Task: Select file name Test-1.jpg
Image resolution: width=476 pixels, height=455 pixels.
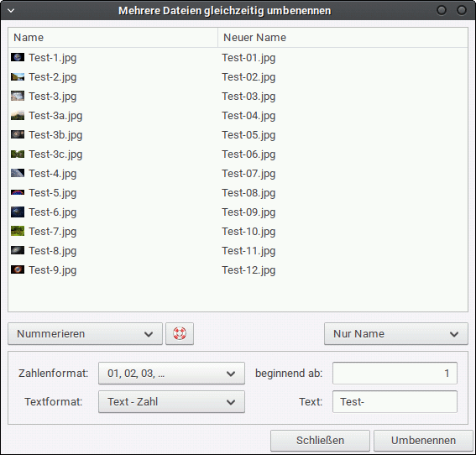Action: click(x=53, y=58)
